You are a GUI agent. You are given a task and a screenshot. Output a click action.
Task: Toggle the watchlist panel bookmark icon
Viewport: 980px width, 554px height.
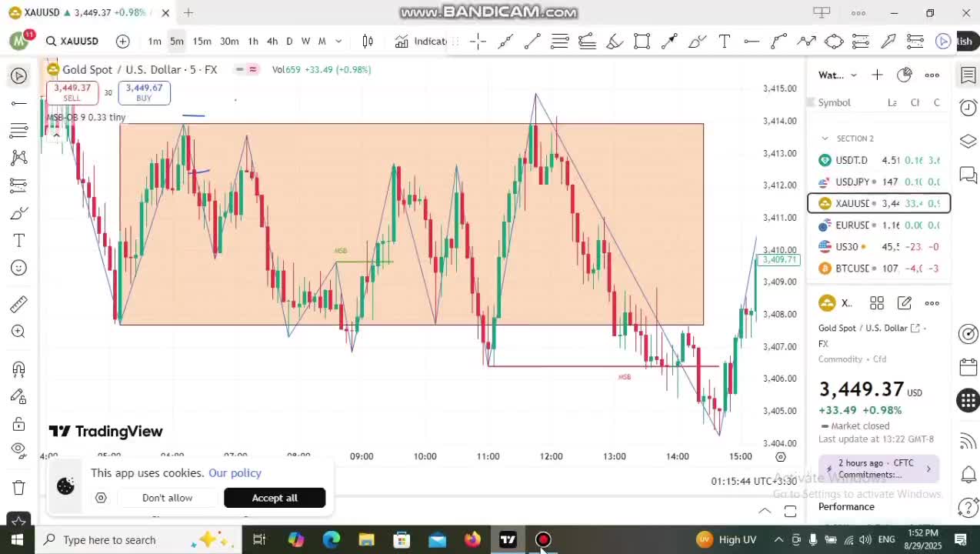968,75
